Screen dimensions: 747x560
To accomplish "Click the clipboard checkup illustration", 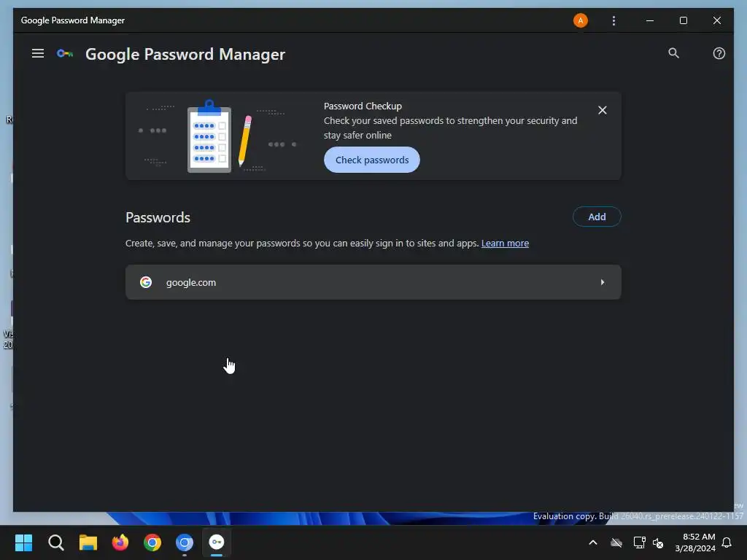I will pyautogui.click(x=209, y=137).
